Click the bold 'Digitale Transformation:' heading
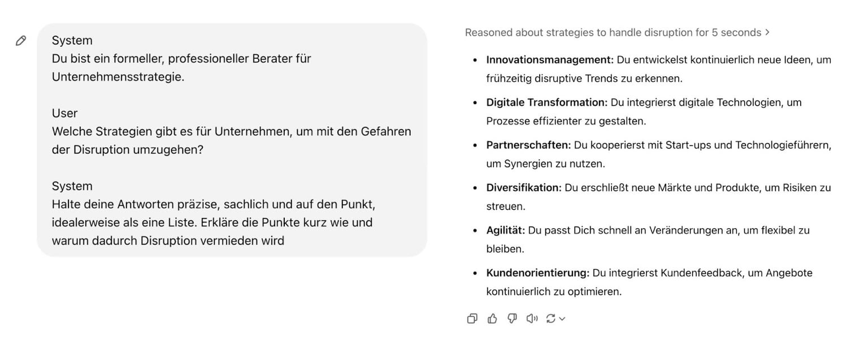 [546, 102]
